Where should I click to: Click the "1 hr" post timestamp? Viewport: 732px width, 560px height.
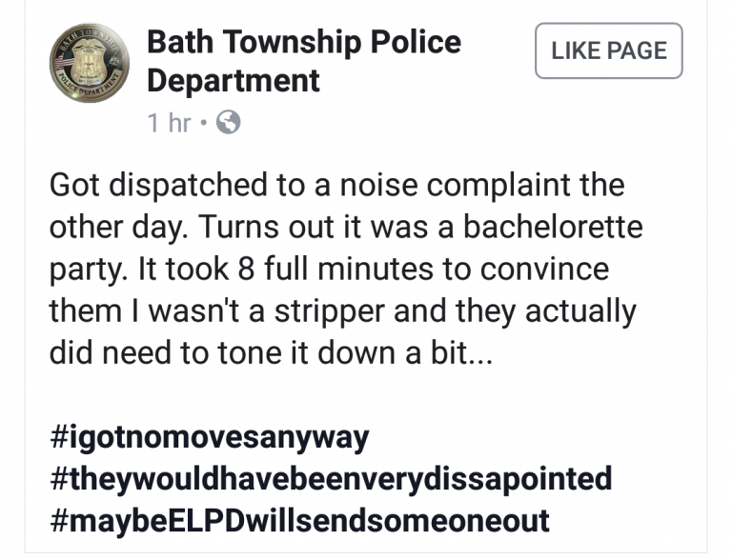(169, 123)
